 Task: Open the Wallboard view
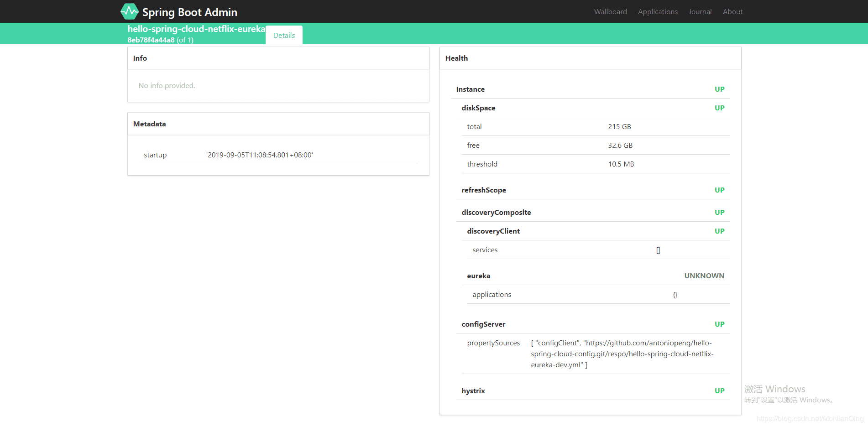point(610,11)
